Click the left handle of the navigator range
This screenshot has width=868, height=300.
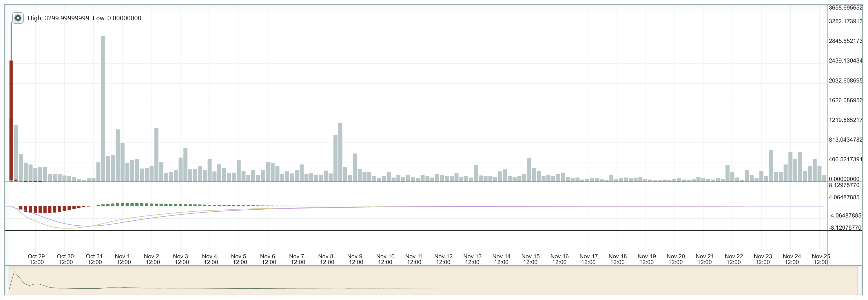(7, 280)
